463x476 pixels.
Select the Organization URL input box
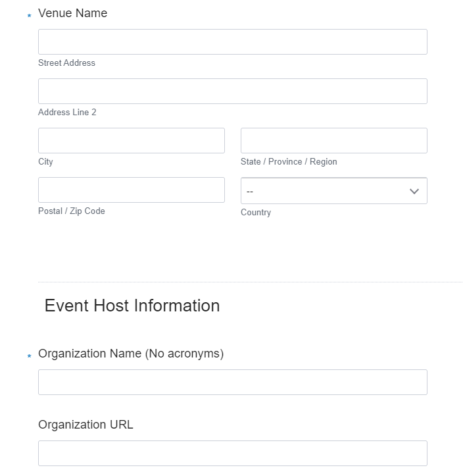tap(232, 454)
